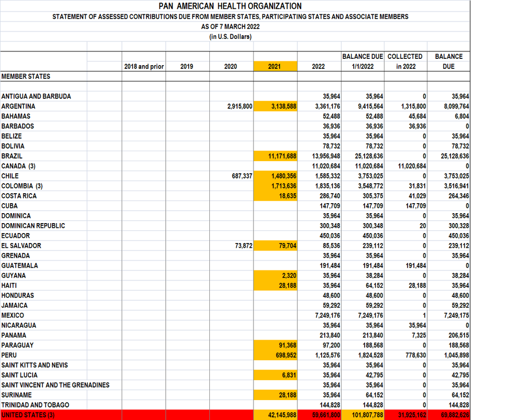521x420 pixels.
Task: Click Mexico's balance due 7,249,175
Action: coord(456,316)
